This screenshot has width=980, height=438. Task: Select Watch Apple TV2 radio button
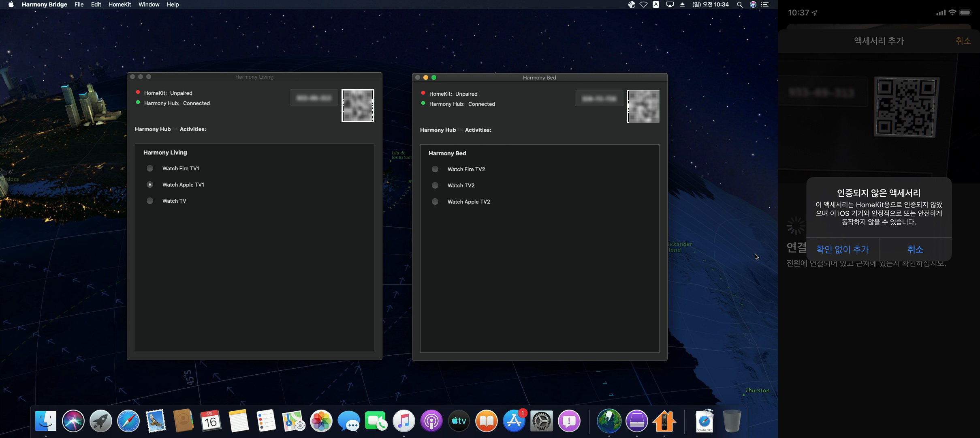(435, 202)
